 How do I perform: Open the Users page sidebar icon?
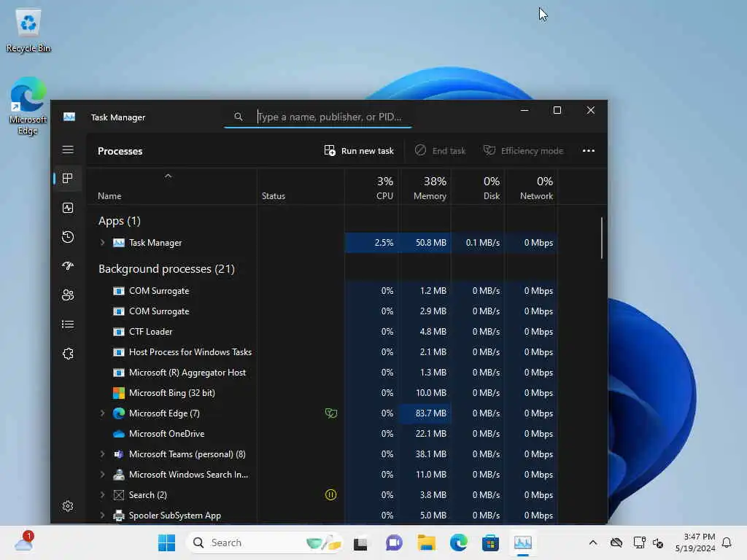tap(68, 295)
